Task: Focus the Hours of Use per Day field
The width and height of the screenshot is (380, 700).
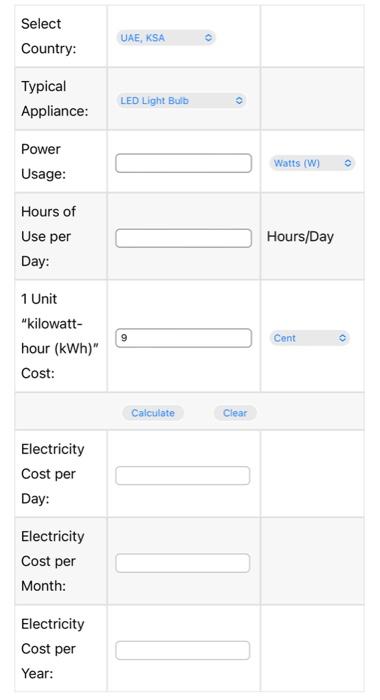Action: [x=184, y=238]
